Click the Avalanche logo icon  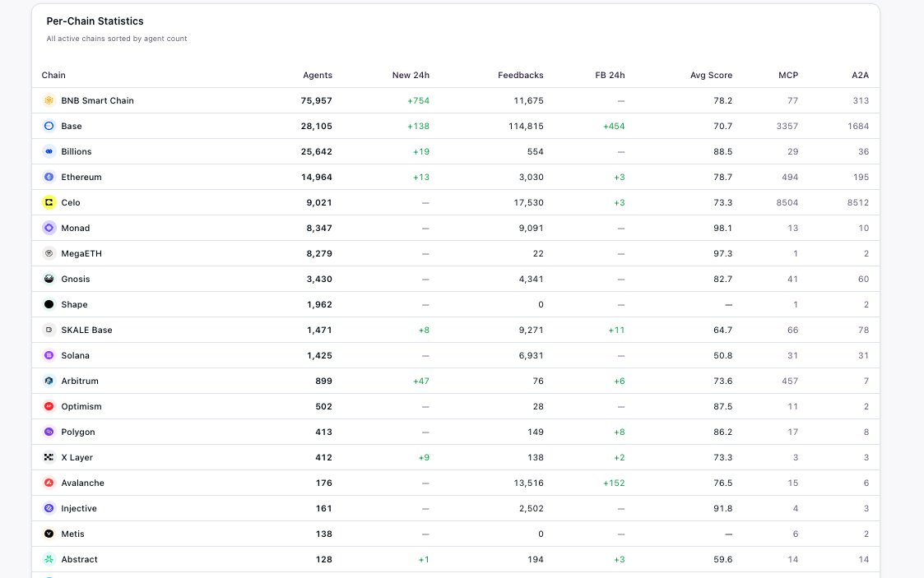[x=49, y=483]
